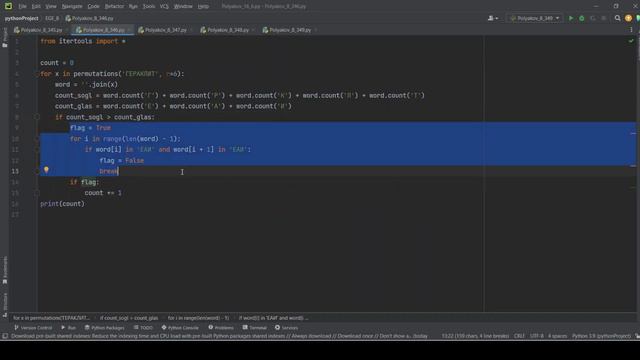Click the green inspection checkmark icon
The image size is (640, 360).
click(631, 41)
